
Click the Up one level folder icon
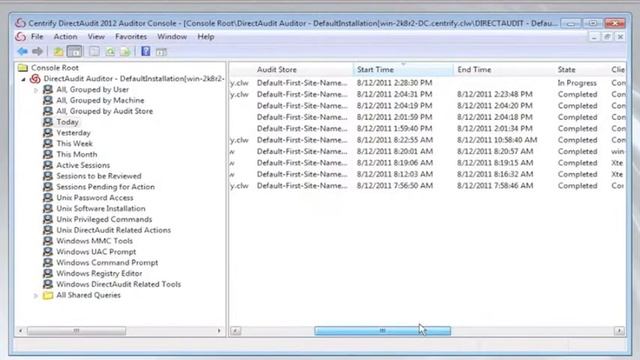pyautogui.click(x=58, y=51)
